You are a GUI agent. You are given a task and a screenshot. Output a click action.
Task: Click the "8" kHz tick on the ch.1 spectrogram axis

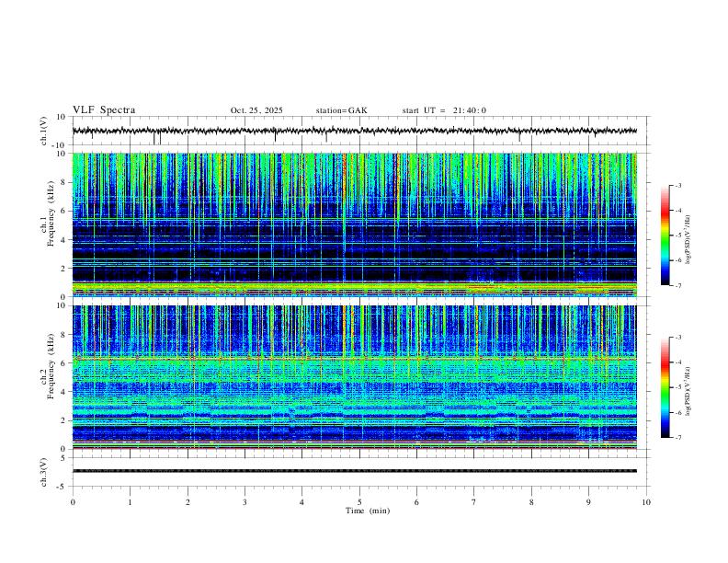[63, 182]
